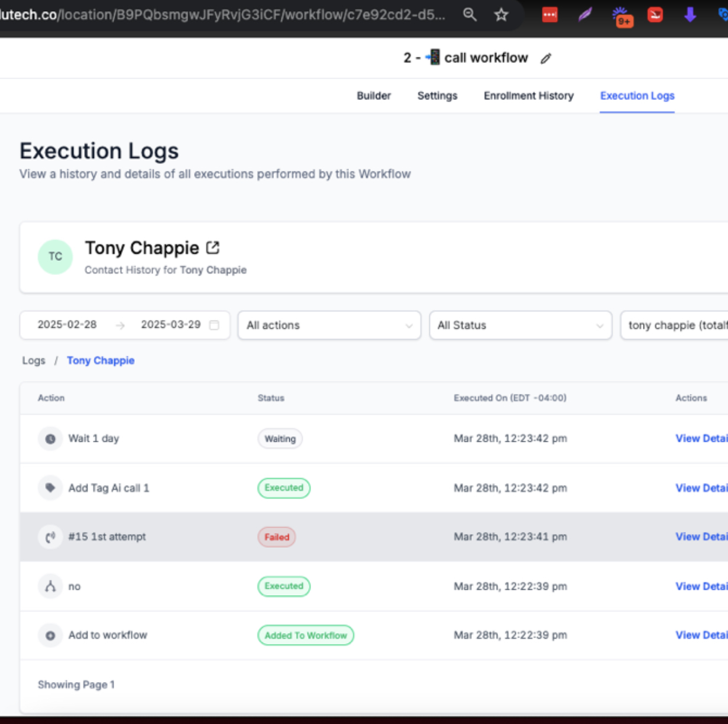Click the bookmark star in address bar
This screenshot has height=724, width=728.
pos(501,15)
